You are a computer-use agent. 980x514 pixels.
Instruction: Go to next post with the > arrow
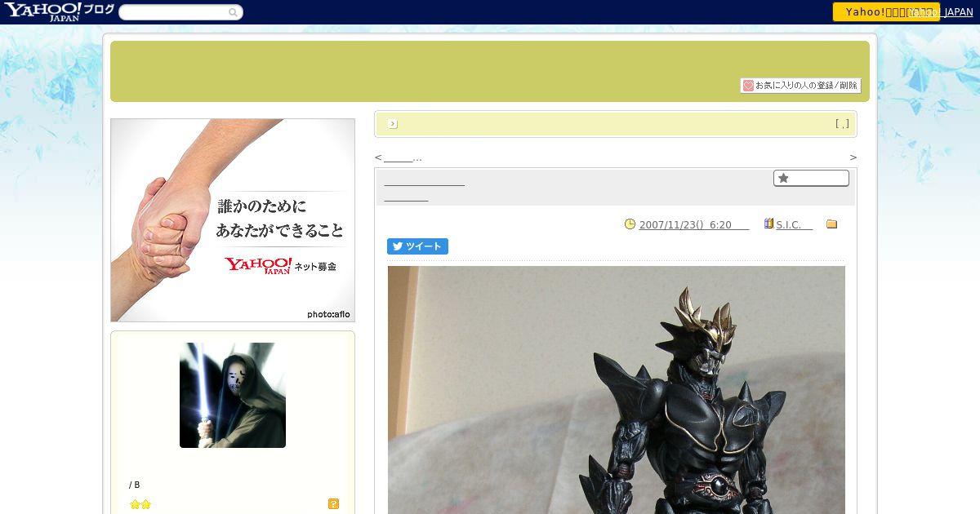(x=853, y=157)
